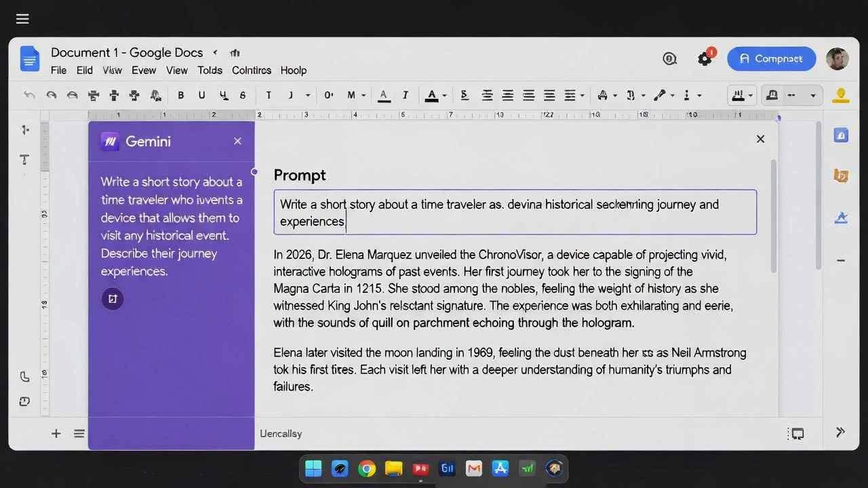The height and width of the screenshot is (488, 868).
Task: Open the File menu
Action: [58, 70]
